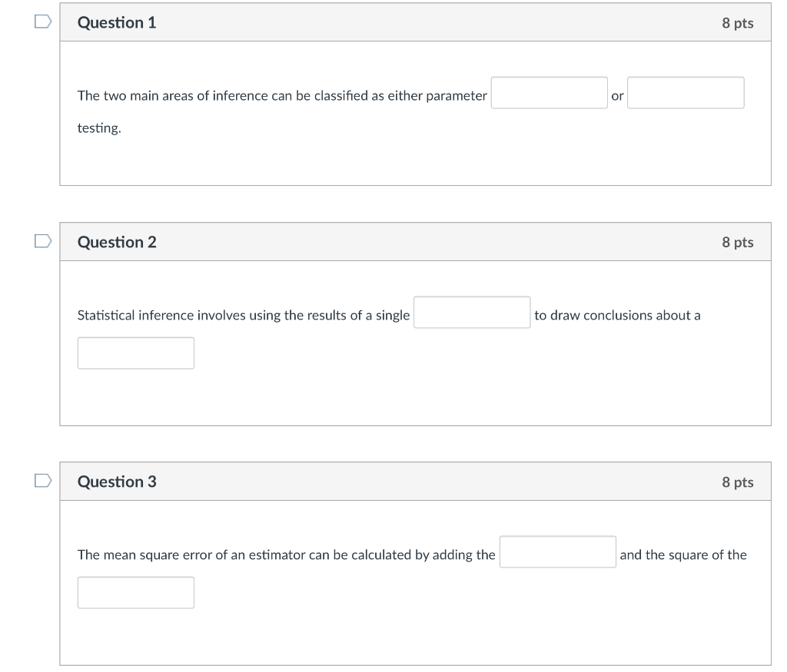The image size is (787, 672).
Task: Click the first answer blank in Question 1
Action: click(x=549, y=92)
